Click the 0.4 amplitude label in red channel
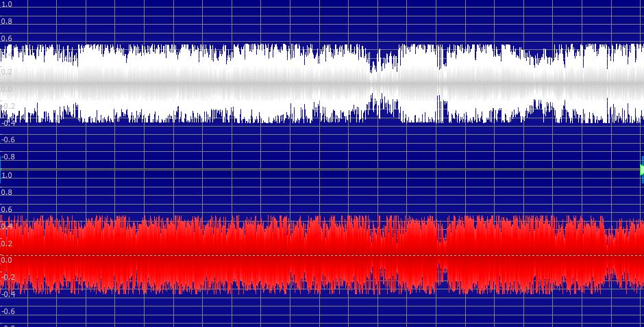 pos(7,226)
